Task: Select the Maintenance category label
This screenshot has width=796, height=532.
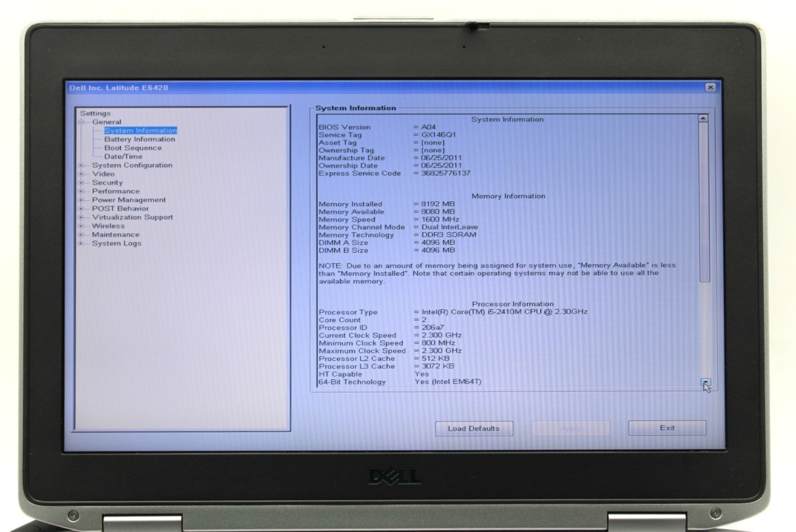Action: [x=116, y=235]
